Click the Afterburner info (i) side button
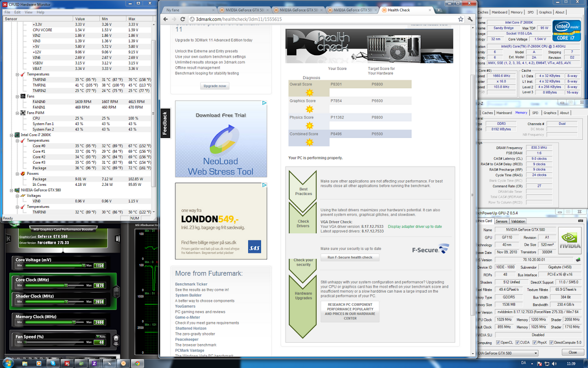 pos(117,240)
